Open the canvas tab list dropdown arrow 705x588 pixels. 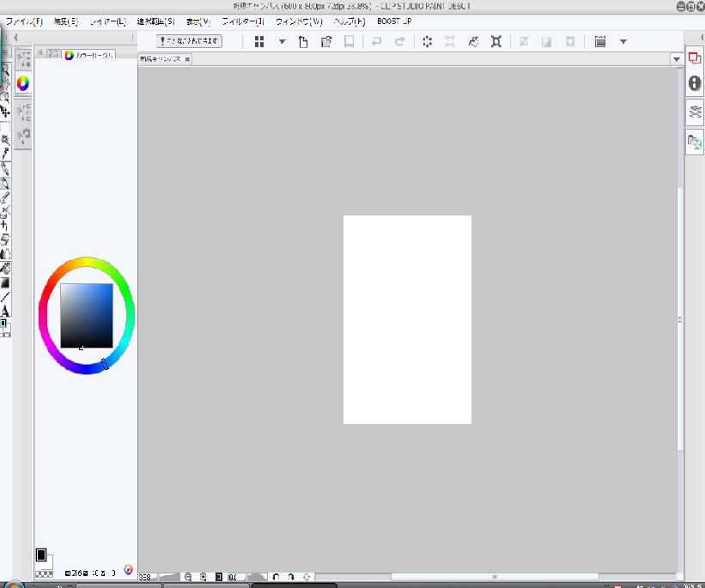click(677, 59)
